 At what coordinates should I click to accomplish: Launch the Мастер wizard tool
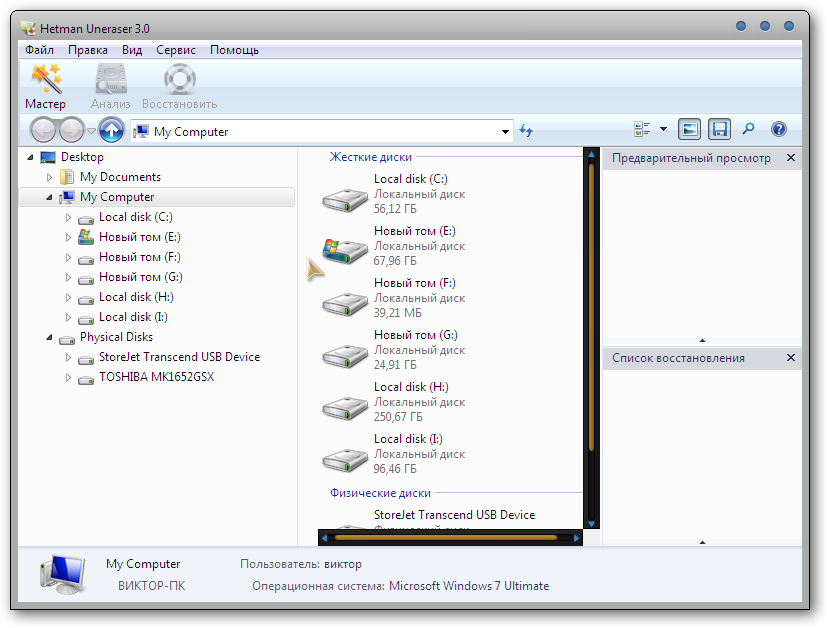point(45,87)
